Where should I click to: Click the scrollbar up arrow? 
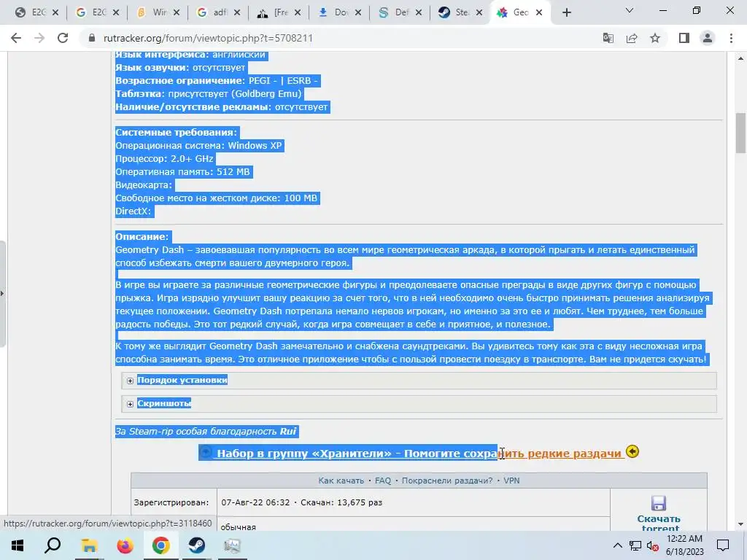(x=740, y=58)
